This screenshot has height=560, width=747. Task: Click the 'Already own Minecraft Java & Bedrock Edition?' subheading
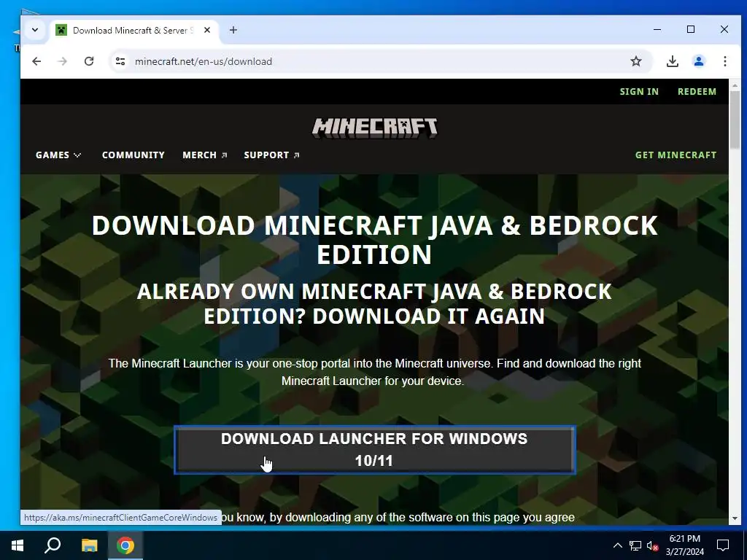(x=374, y=304)
